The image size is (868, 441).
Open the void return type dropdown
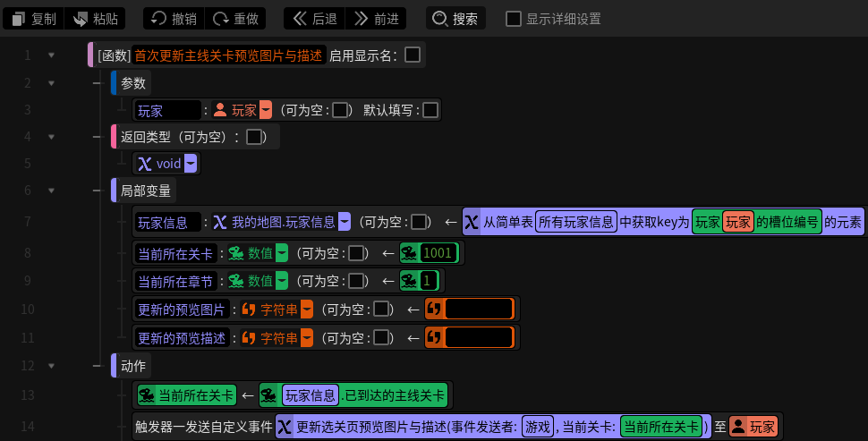191,163
